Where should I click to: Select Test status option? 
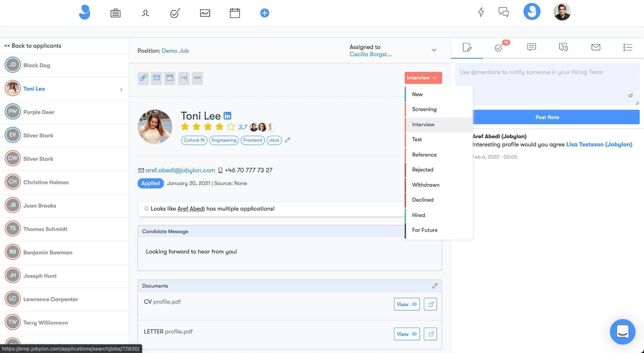(x=439, y=140)
